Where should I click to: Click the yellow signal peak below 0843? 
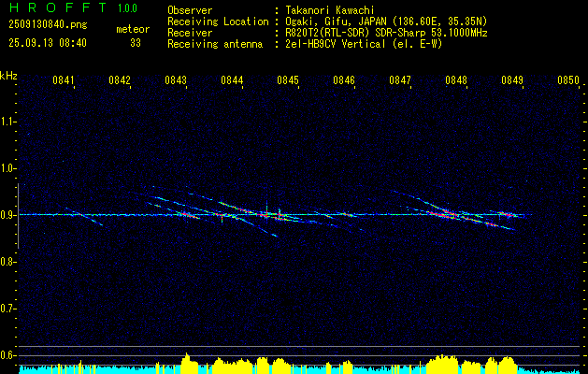coord(190,363)
